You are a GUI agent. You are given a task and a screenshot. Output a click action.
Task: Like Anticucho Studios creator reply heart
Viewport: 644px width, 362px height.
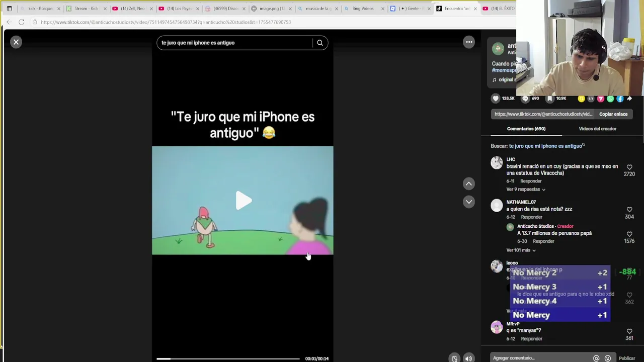[x=629, y=234]
